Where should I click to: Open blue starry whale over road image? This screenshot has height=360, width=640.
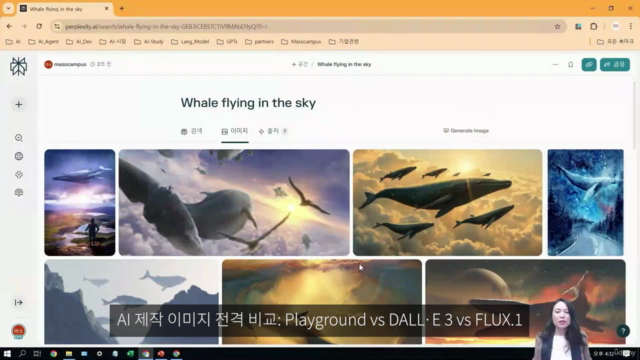click(x=585, y=202)
